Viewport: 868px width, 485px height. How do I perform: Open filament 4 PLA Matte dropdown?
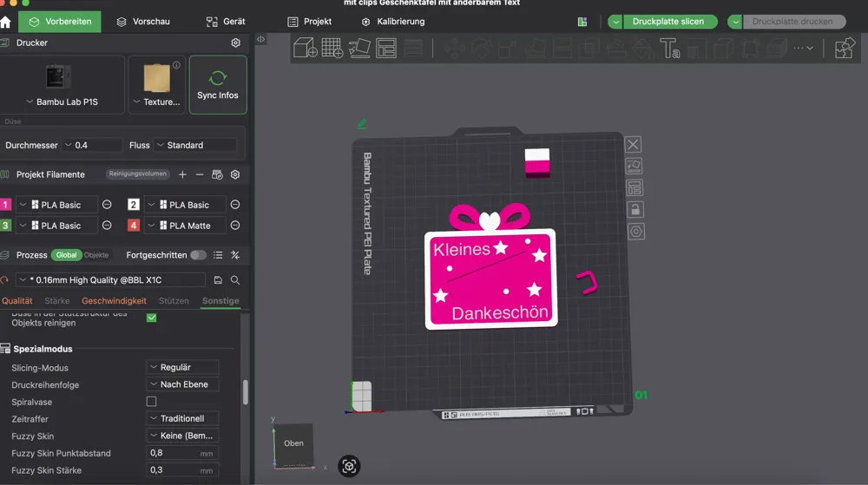(185, 226)
